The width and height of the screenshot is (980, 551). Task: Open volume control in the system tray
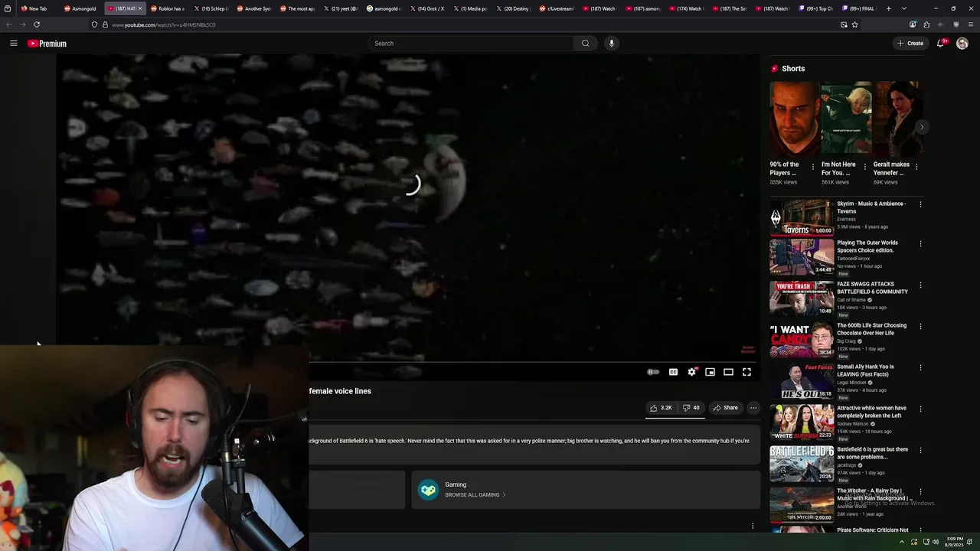(x=936, y=542)
